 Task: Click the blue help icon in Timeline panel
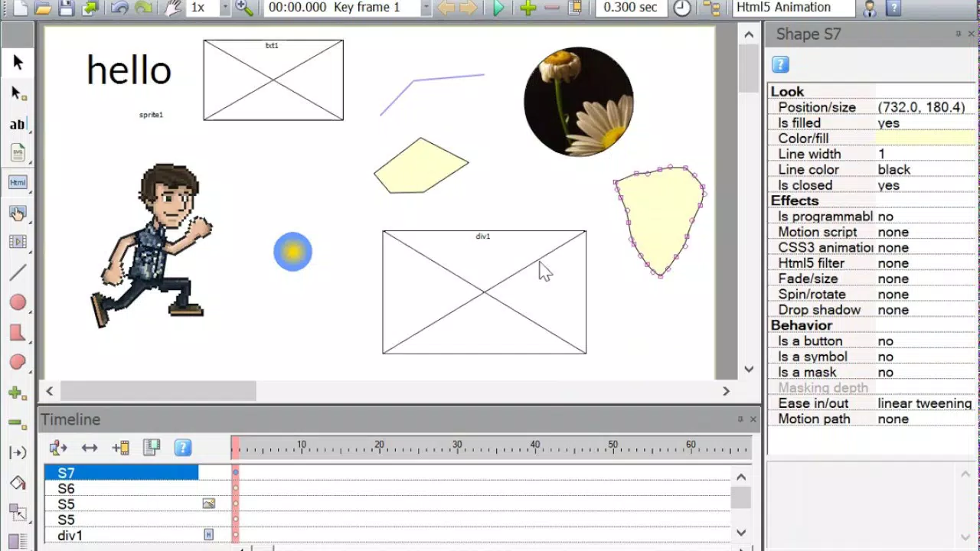click(183, 448)
